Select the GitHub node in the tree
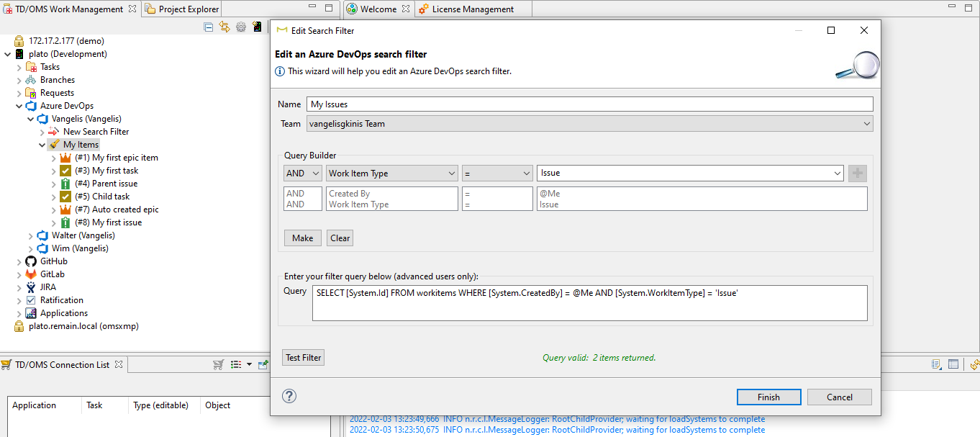 tap(53, 261)
